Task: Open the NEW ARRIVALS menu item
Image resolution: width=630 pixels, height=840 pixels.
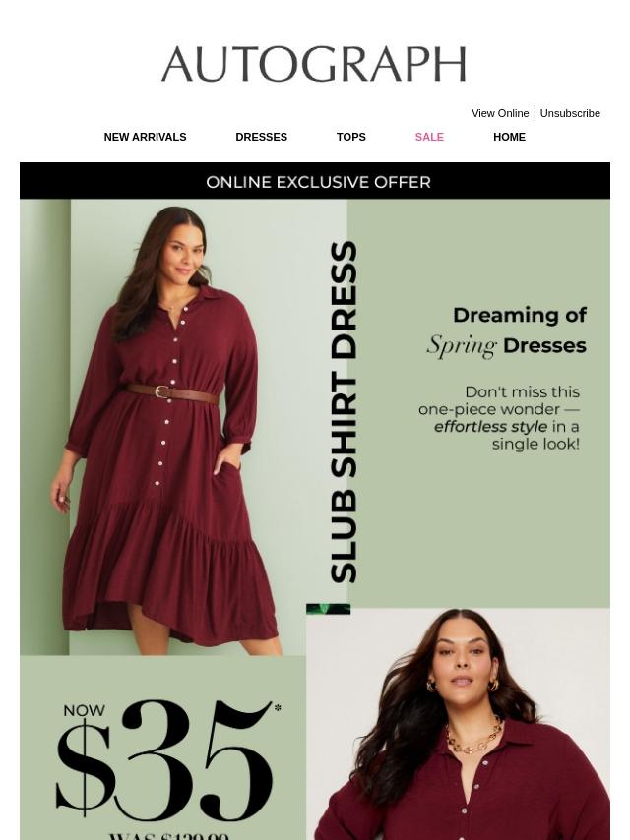Action: [x=146, y=137]
